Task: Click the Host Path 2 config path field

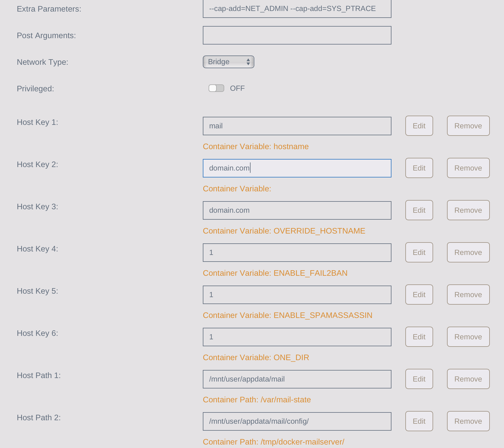Action: tap(297, 421)
